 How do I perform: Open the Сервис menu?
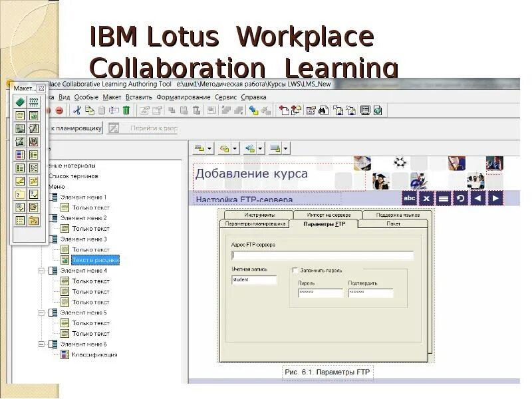click(225, 97)
